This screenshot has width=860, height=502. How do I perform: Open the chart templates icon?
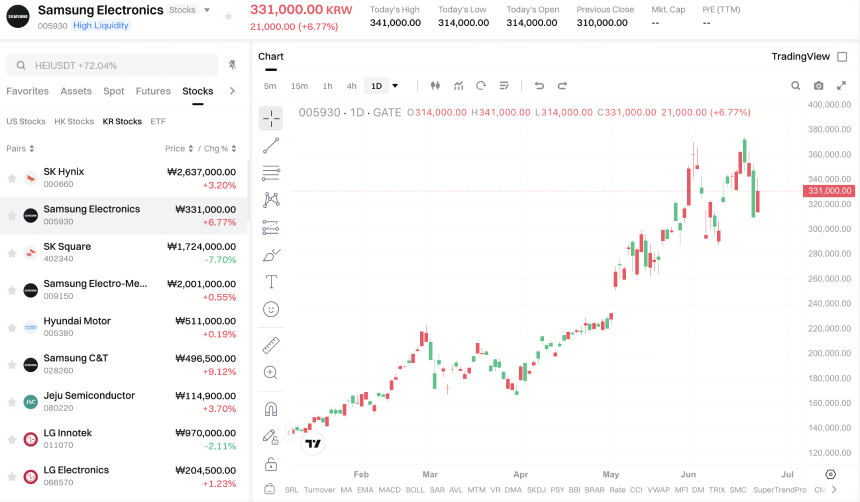coord(504,86)
